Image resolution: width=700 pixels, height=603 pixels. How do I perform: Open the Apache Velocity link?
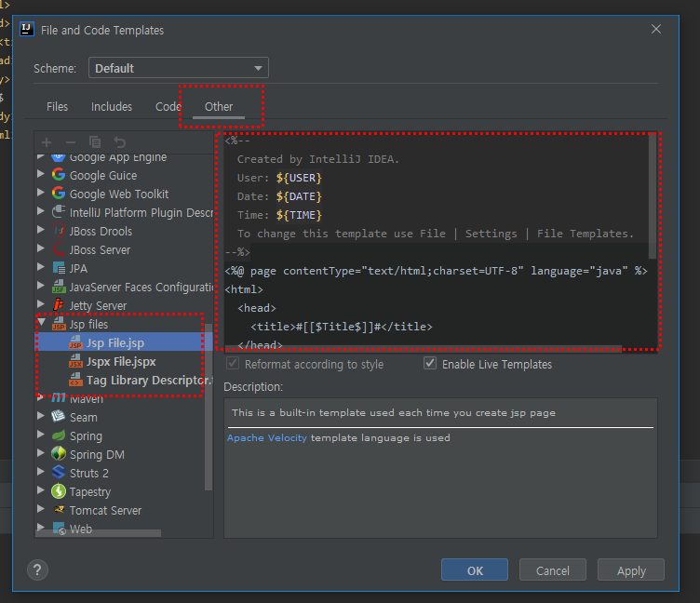coord(267,438)
